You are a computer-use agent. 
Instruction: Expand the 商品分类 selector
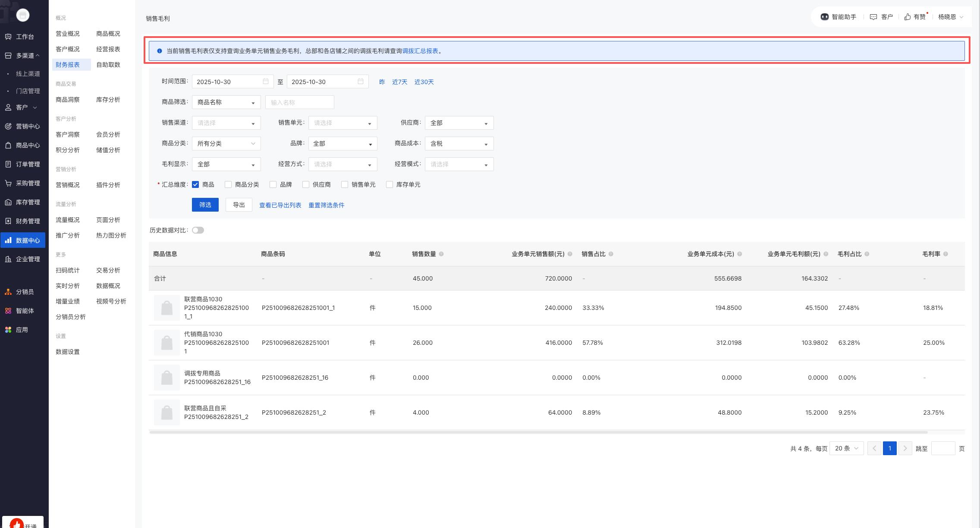point(226,144)
